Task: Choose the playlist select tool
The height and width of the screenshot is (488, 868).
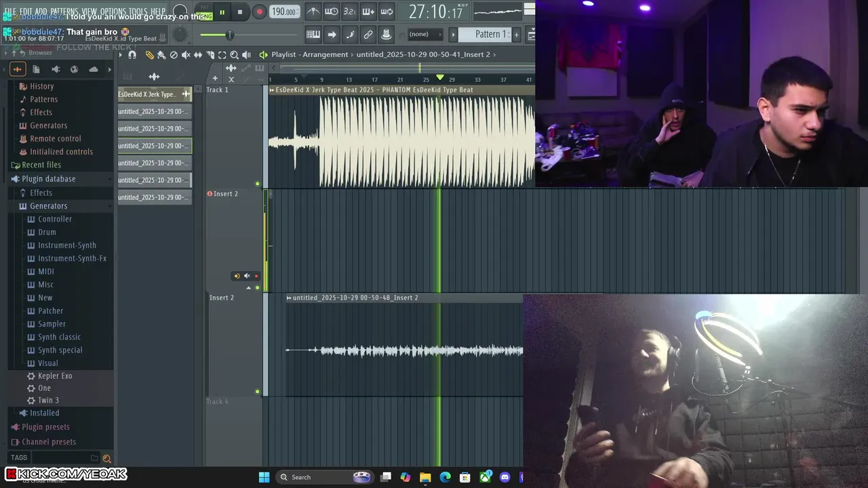Action: [x=222, y=55]
